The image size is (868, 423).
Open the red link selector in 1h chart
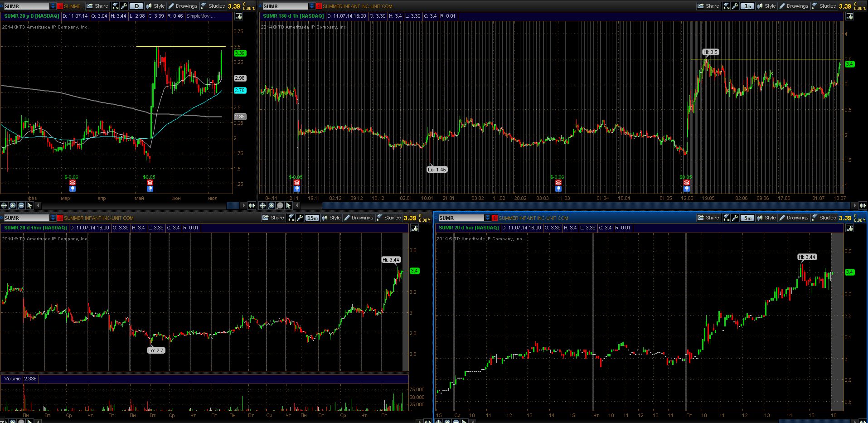(319, 6)
